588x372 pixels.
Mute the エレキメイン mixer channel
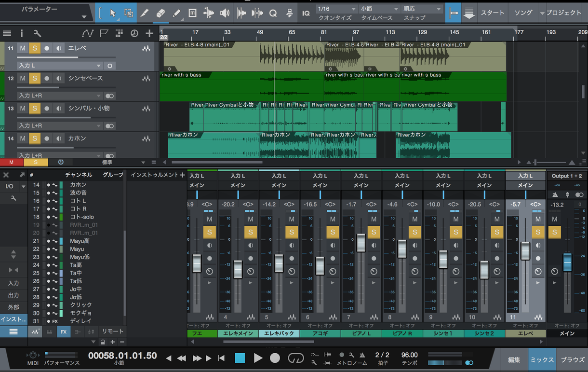tap(250, 219)
